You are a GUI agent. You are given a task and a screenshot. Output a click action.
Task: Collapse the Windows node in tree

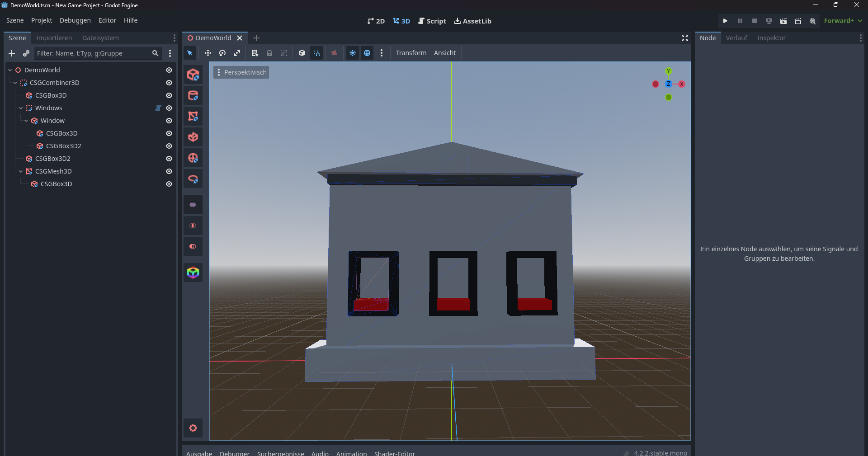(21, 108)
